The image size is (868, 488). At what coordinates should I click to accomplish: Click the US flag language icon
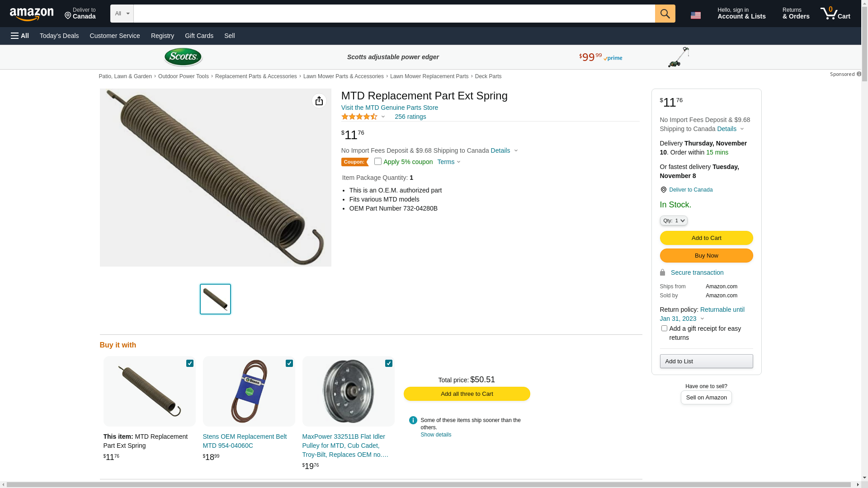pyautogui.click(x=695, y=15)
